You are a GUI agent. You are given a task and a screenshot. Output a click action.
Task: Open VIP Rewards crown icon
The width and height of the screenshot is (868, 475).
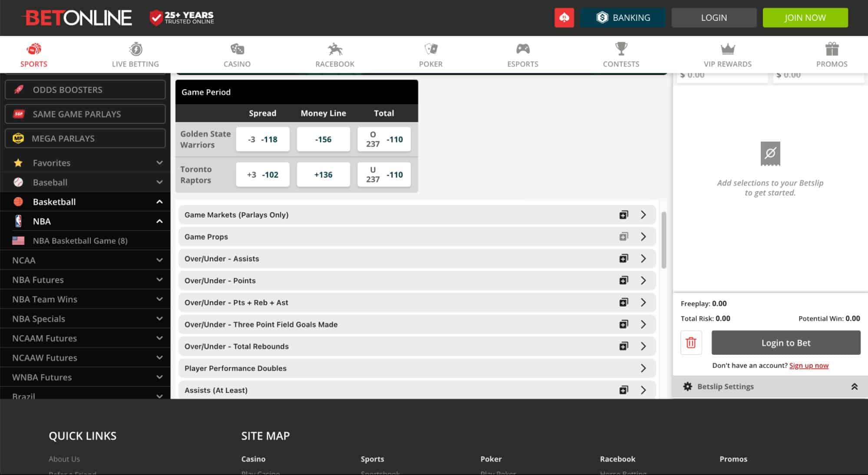[x=728, y=49]
